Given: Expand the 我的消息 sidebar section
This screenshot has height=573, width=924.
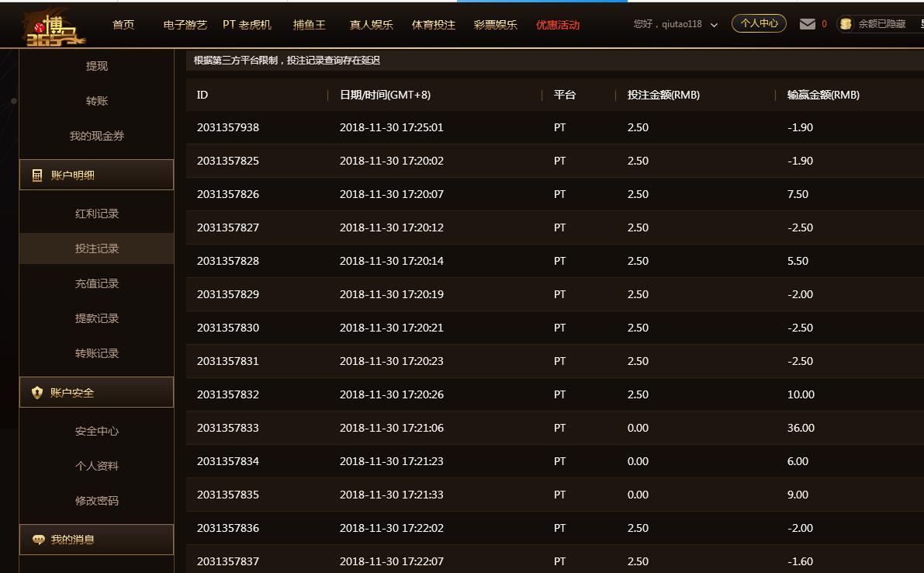Looking at the screenshot, I should [x=96, y=540].
